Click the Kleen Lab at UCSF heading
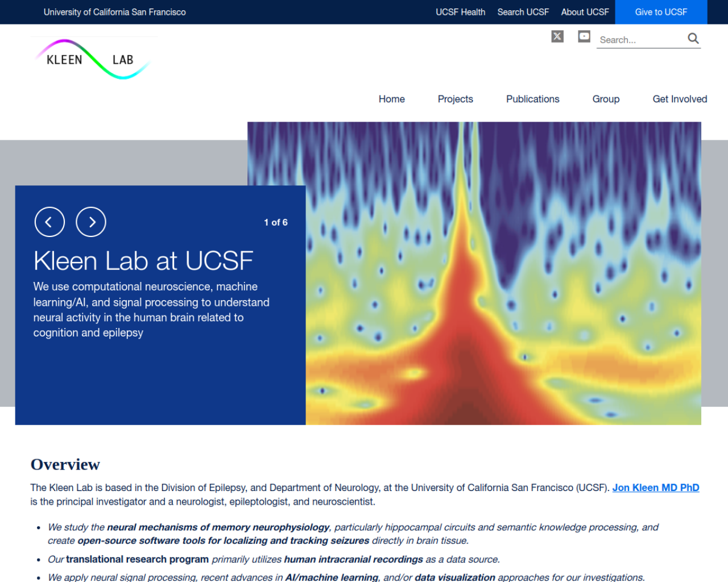 coord(143,261)
